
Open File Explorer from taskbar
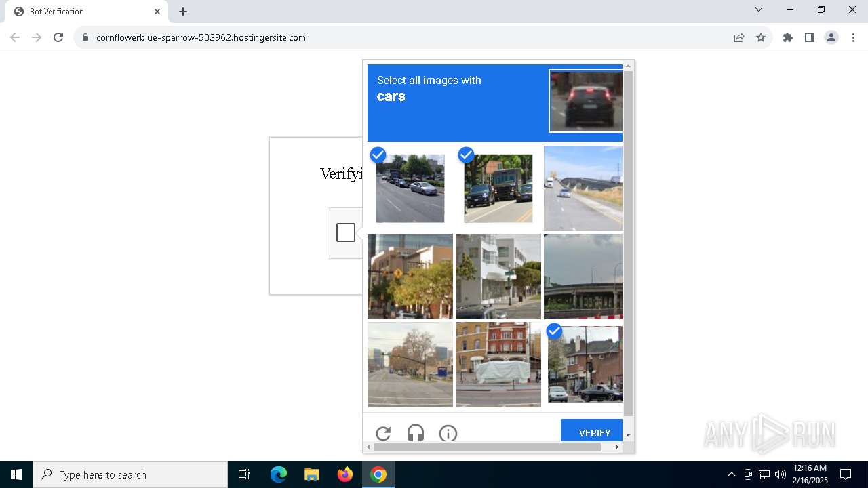(311, 474)
